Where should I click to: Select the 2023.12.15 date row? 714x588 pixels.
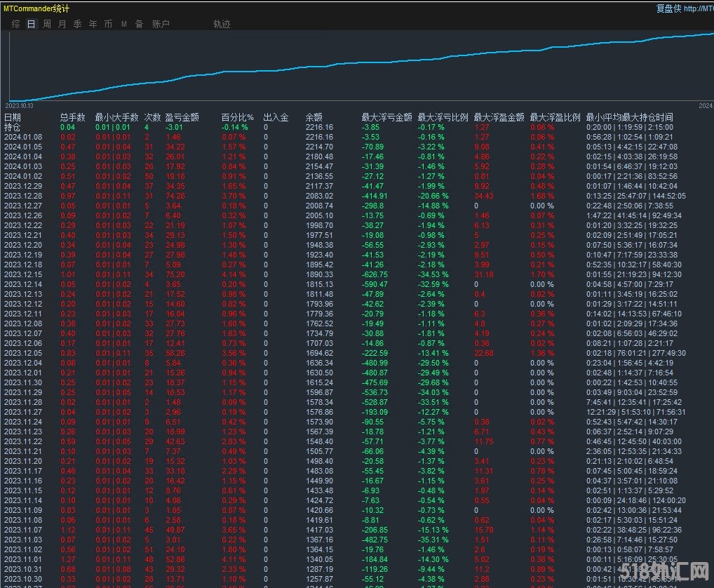coord(22,274)
